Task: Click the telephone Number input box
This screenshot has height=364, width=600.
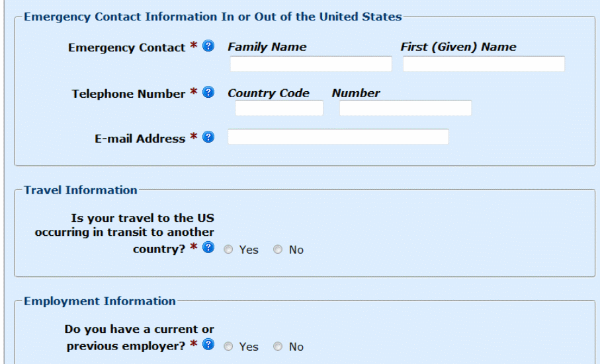Action: pos(405,108)
